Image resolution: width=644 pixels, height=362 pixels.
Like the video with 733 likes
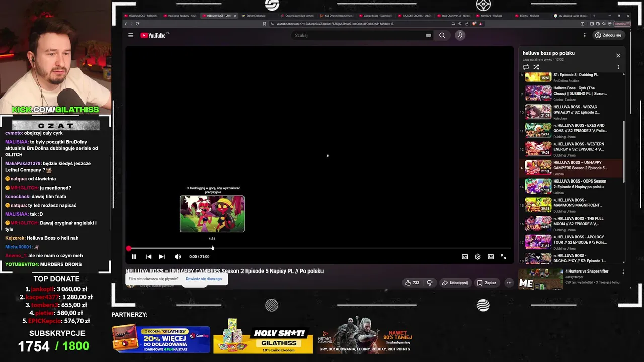coord(412,283)
